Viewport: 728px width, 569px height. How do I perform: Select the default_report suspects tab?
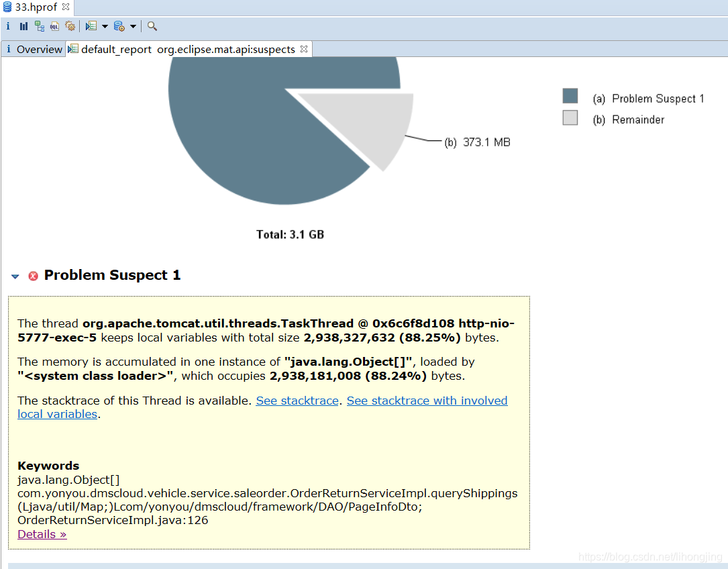click(188, 49)
